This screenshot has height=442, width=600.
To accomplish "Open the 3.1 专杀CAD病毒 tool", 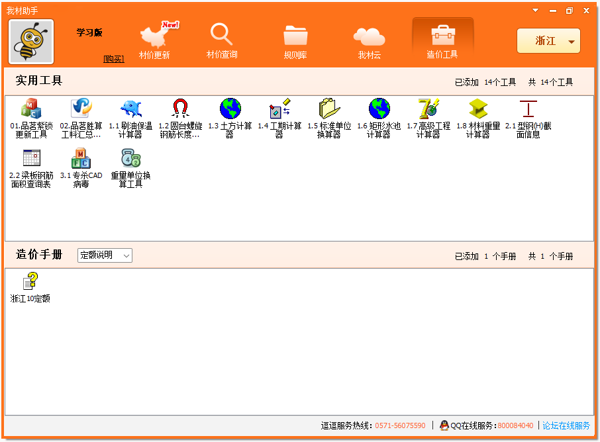I will tap(81, 158).
